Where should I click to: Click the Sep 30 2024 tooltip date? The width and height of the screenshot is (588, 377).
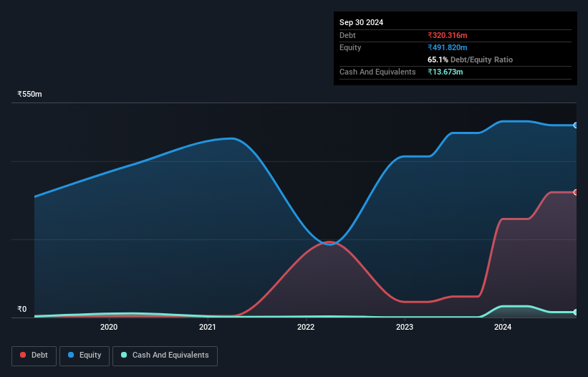pyautogui.click(x=361, y=22)
